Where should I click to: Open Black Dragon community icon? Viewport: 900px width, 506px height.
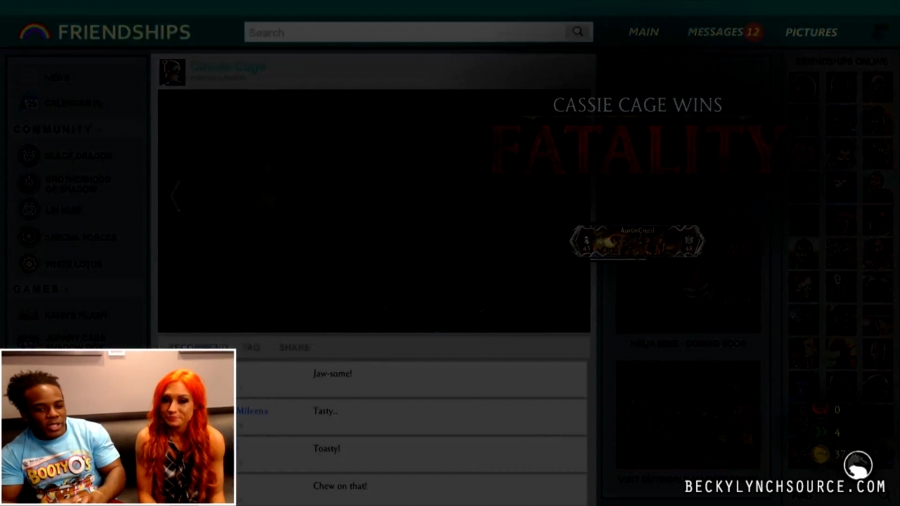pos(30,156)
